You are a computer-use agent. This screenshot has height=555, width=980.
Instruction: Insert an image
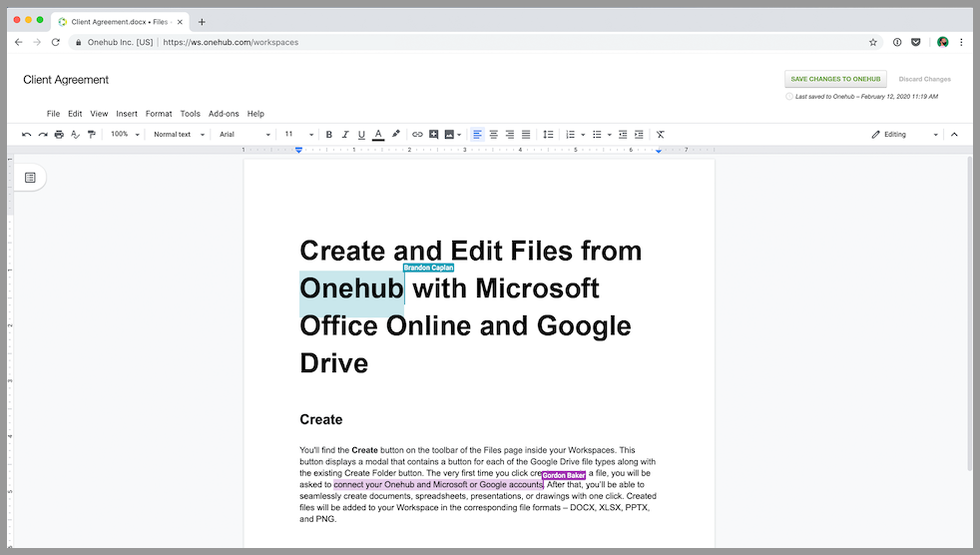(x=449, y=135)
